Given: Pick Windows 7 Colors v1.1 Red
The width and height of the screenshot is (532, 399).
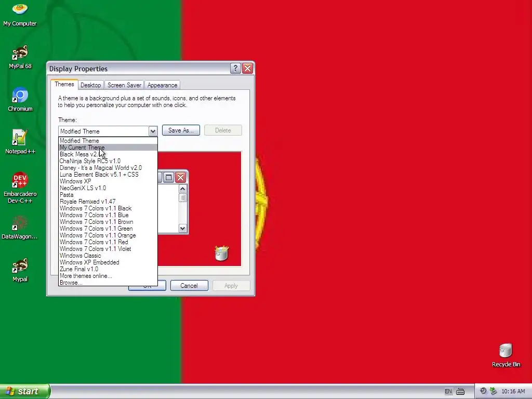Looking at the screenshot, I should (x=108, y=242).
